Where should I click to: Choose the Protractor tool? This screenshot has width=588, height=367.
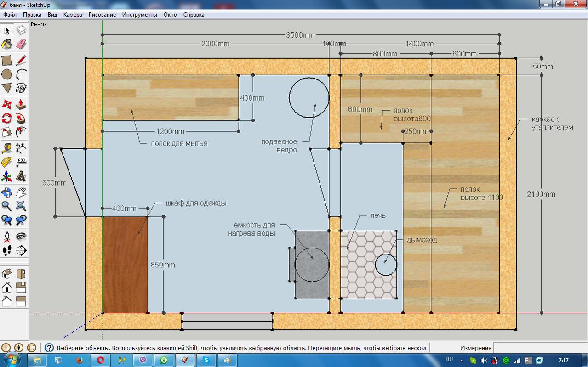pyautogui.click(x=7, y=162)
